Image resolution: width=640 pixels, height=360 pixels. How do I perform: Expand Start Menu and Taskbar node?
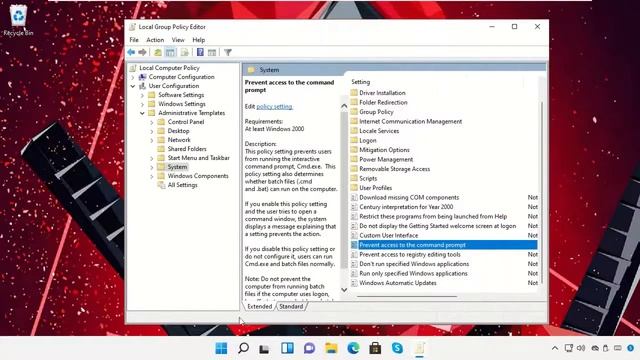tap(151, 158)
